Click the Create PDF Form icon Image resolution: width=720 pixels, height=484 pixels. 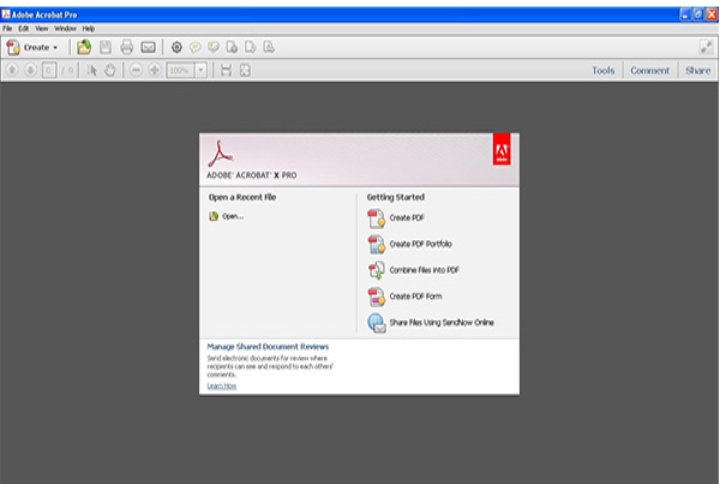click(x=377, y=297)
